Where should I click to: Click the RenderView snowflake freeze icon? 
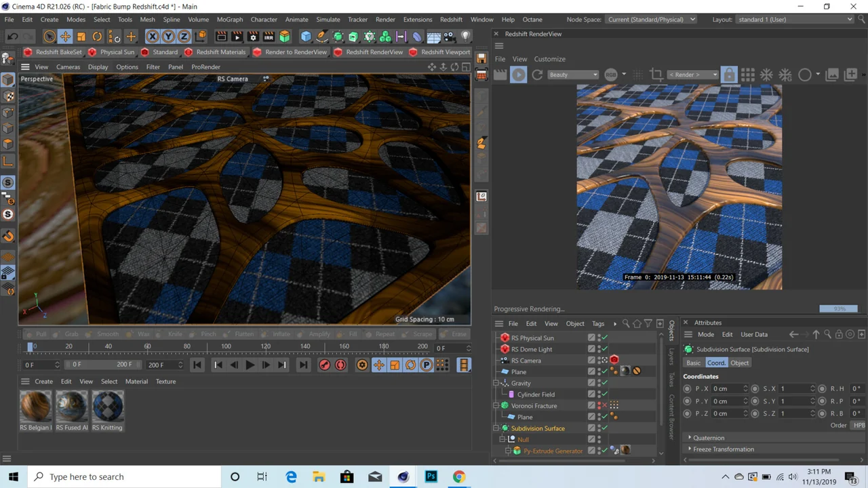coord(766,75)
